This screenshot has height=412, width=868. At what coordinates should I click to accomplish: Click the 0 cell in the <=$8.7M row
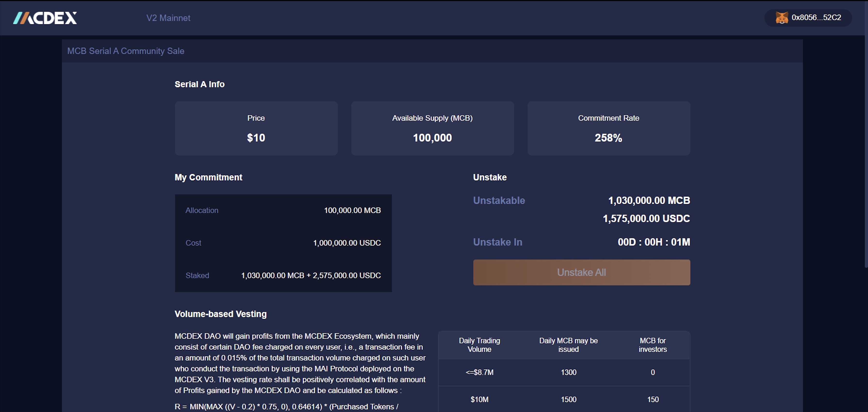tap(653, 372)
